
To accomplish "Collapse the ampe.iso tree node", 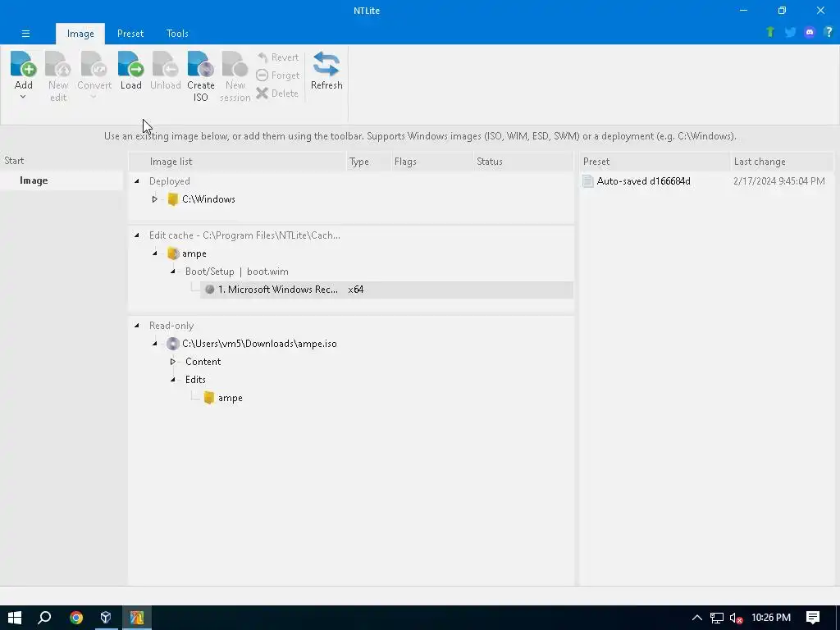I will [x=154, y=344].
